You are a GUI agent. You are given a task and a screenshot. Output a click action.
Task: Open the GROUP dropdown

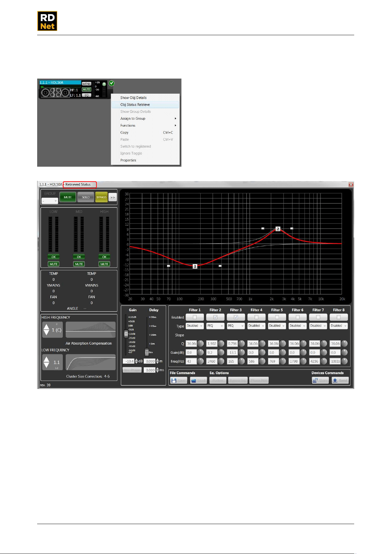point(50,201)
